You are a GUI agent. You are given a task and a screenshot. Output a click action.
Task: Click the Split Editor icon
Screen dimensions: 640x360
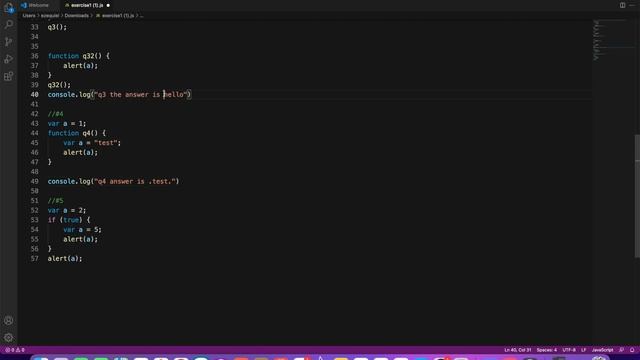coord(622,5)
